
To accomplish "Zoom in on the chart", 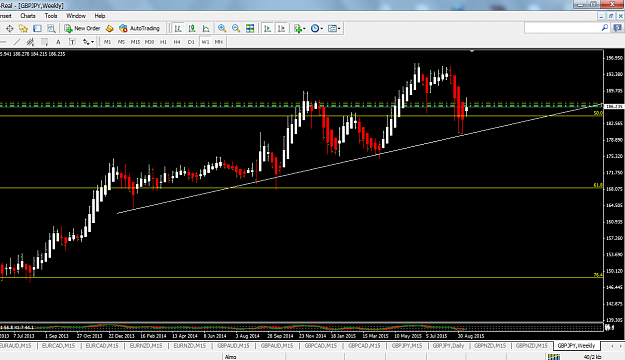I will 222,28.
